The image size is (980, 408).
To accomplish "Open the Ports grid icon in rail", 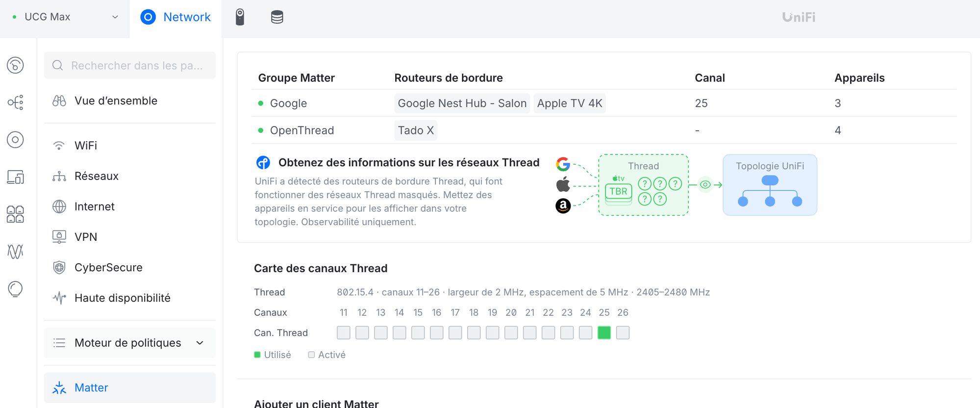I will click(x=15, y=214).
